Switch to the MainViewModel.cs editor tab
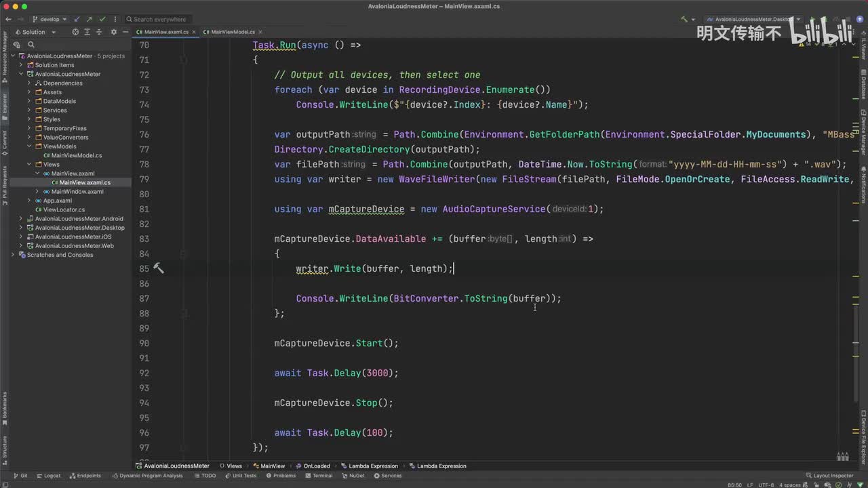This screenshot has width=868, height=488. (233, 32)
